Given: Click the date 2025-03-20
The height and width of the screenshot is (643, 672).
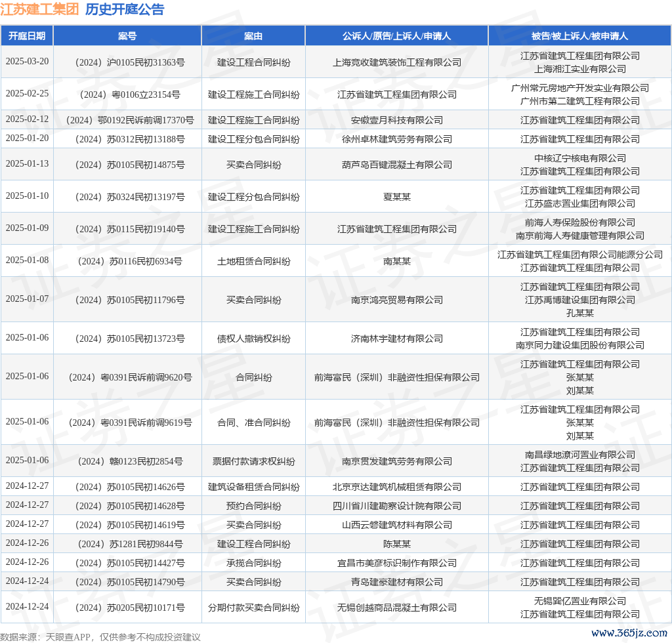Looking at the screenshot, I should tap(27, 61).
